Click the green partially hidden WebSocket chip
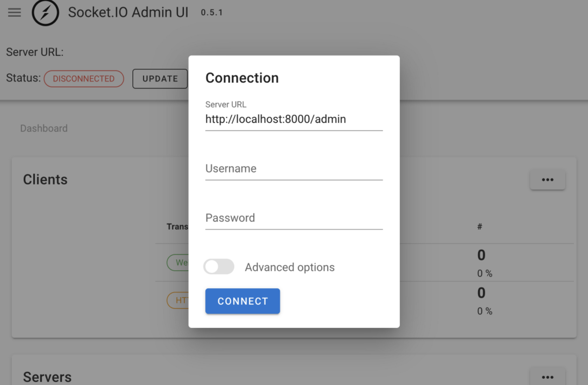 coord(178,263)
